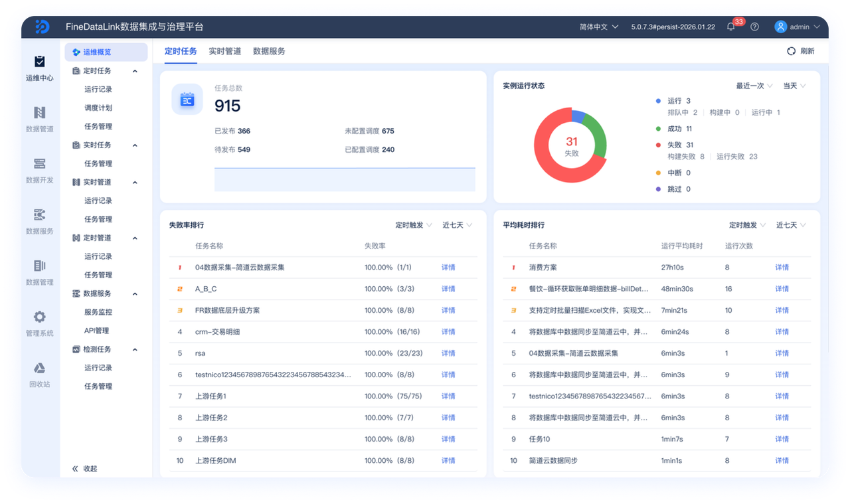
Task: Open 详情 for 04数据采集 in 失败率排行
Action: point(448,268)
